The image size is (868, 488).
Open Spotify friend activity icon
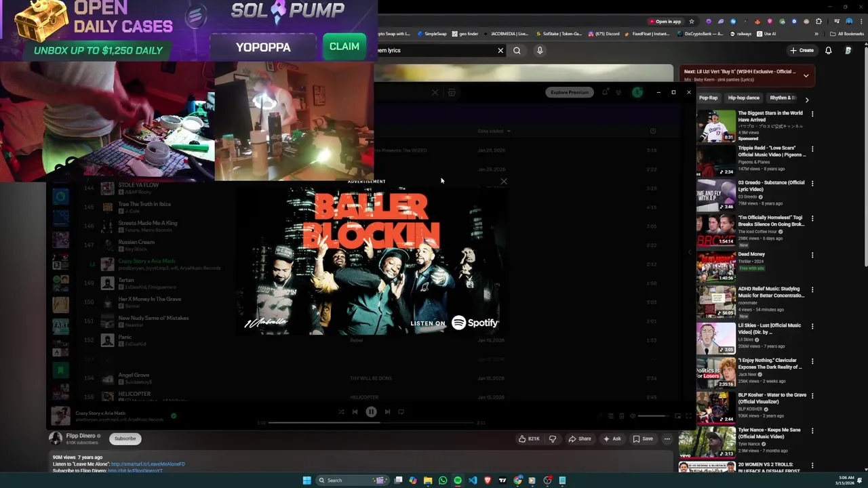pos(618,92)
